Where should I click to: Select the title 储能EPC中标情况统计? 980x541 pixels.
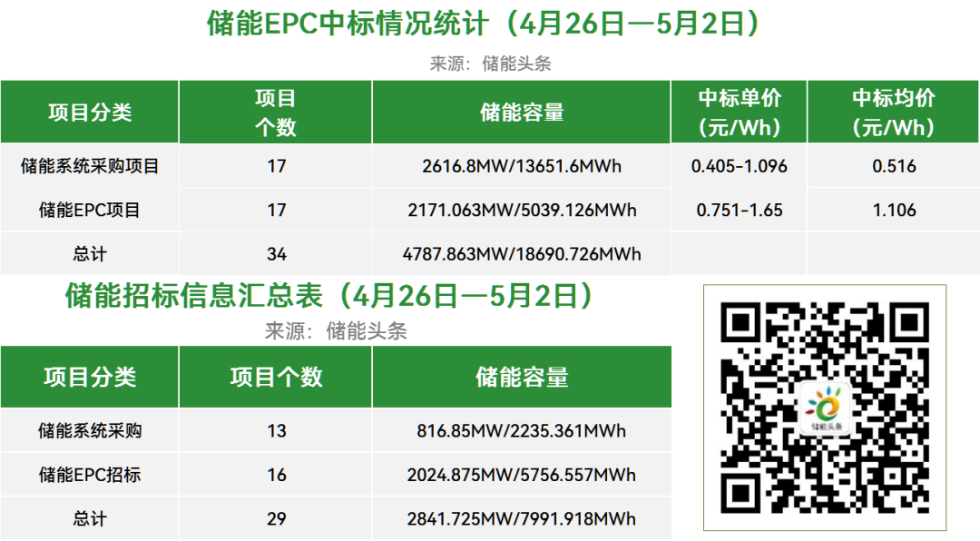[484, 24]
